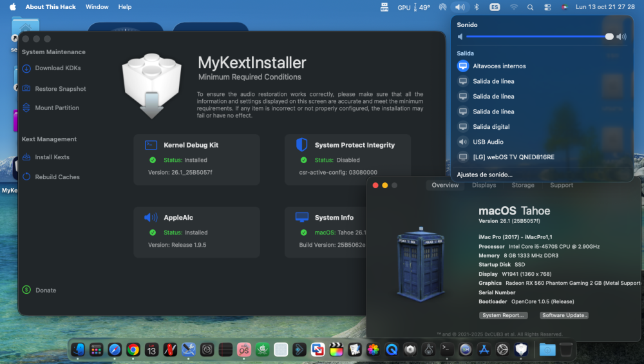The height and width of the screenshot is (364, 644).
Task: Click the Software Update button
Action: (564, 315)
